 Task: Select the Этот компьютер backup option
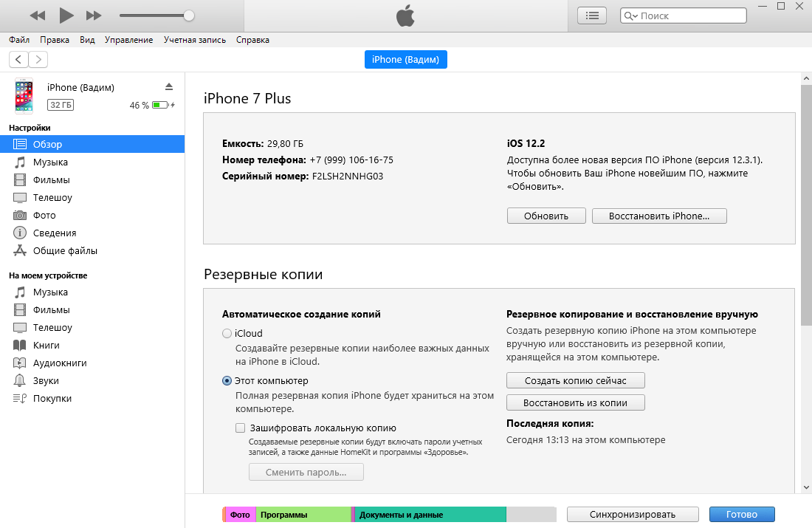(x=227, y=380)
